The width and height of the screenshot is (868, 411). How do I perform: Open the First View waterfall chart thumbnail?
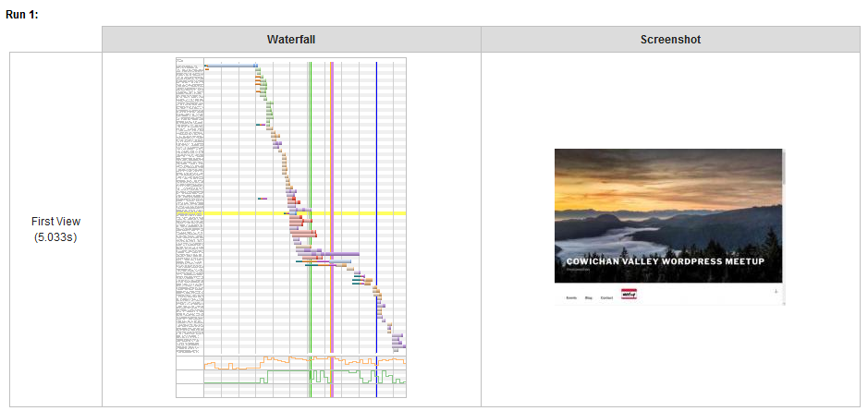tap(291, 227)
